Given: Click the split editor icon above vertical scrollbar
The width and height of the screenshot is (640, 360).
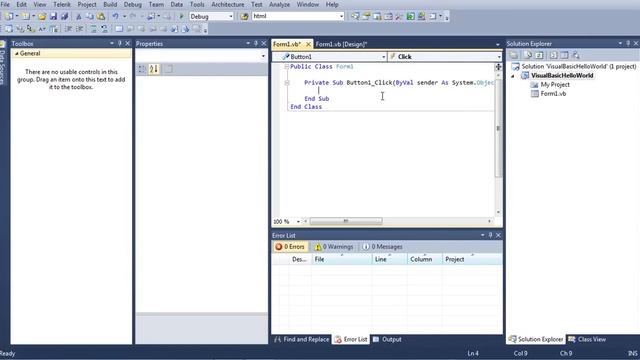Looking at the screenshot, I should click(x=498, y=67).
